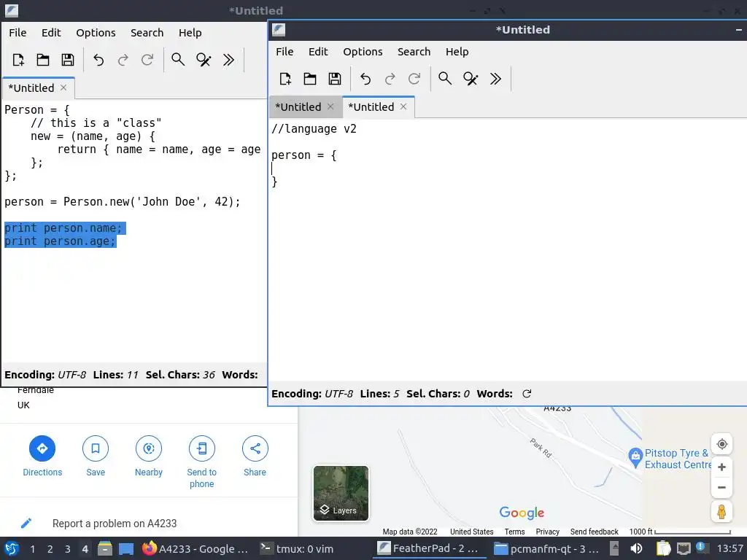
Task: Click Share button in Google Maps
Action: (255, 456)
